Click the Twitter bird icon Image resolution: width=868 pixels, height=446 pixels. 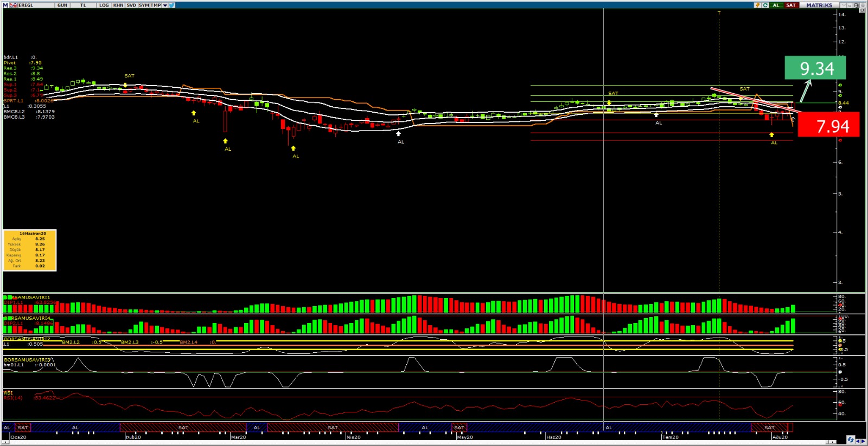pyautogui.click(x=171, y=5)
